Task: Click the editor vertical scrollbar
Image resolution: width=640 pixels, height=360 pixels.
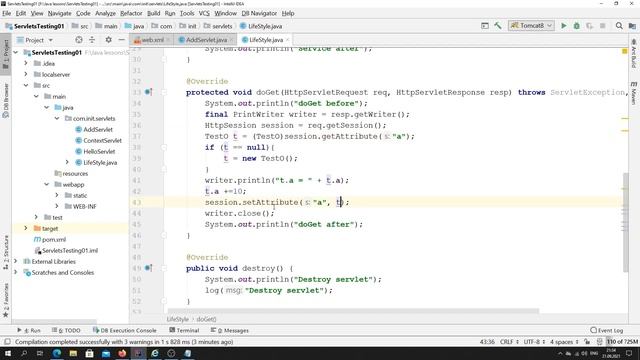Action: tap(625, 222)
